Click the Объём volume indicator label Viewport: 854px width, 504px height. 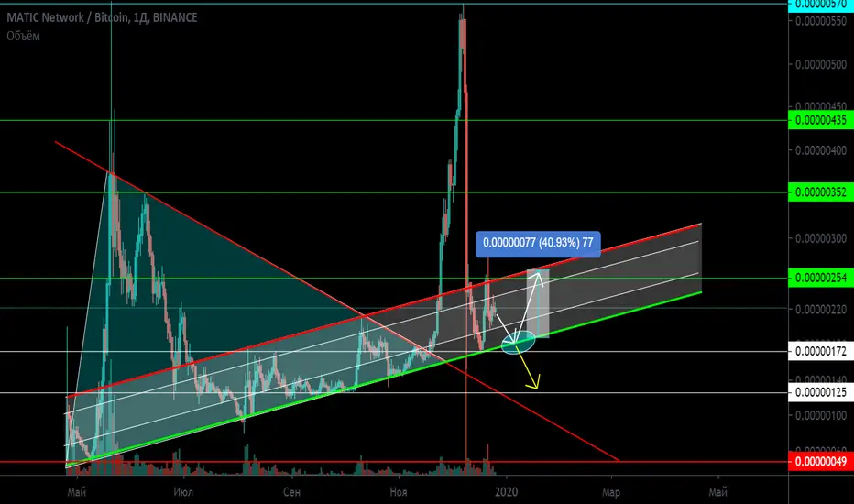click(24, 36)
